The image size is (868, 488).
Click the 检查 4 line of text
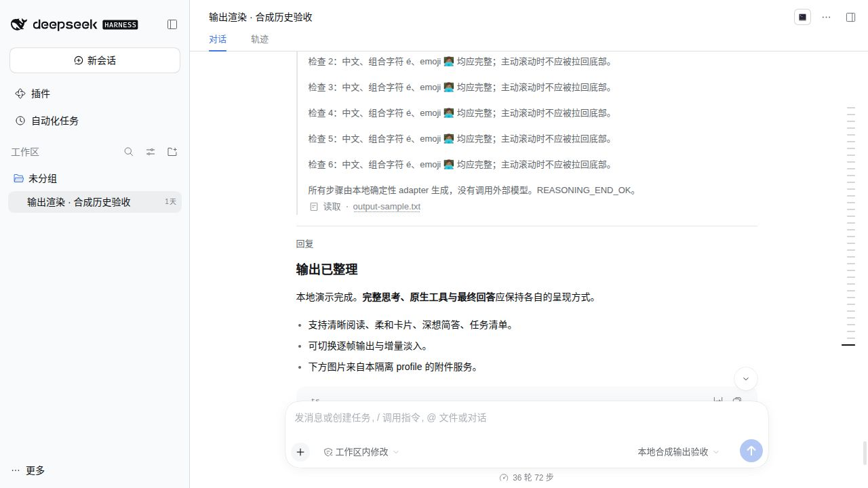(461, 113)
